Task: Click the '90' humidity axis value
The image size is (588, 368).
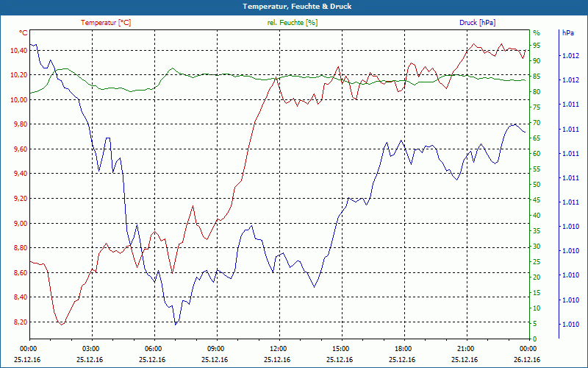Action: click(x=537, y=61)
